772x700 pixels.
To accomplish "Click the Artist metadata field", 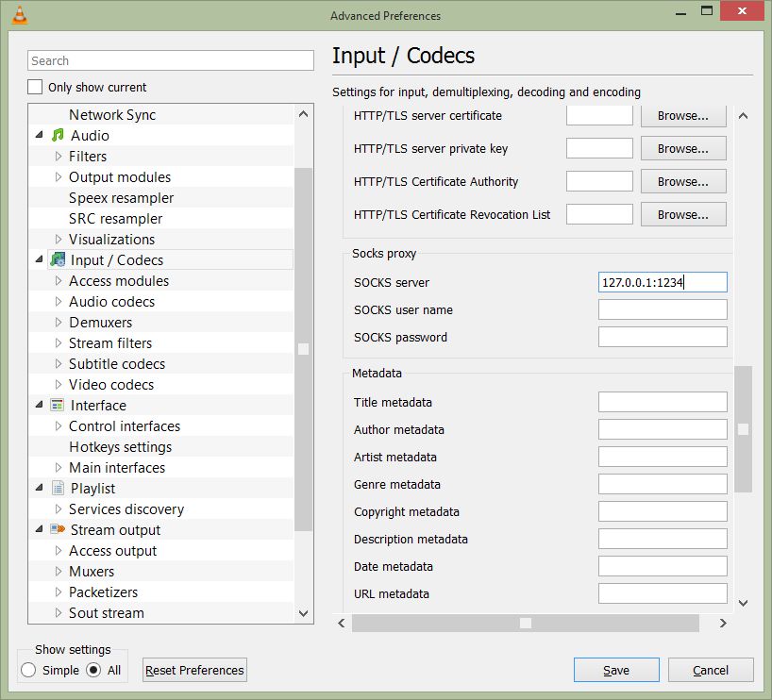I will (663, 457).
